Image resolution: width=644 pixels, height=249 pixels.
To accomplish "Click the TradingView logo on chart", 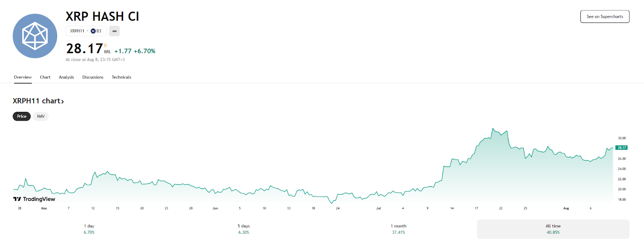I will pos(34,199).
